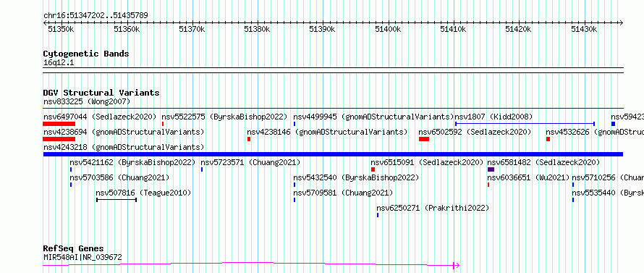Open nsv5703586 (Chuang2021) label
This screenshot has height=273, width=644.
coord(119,177)
